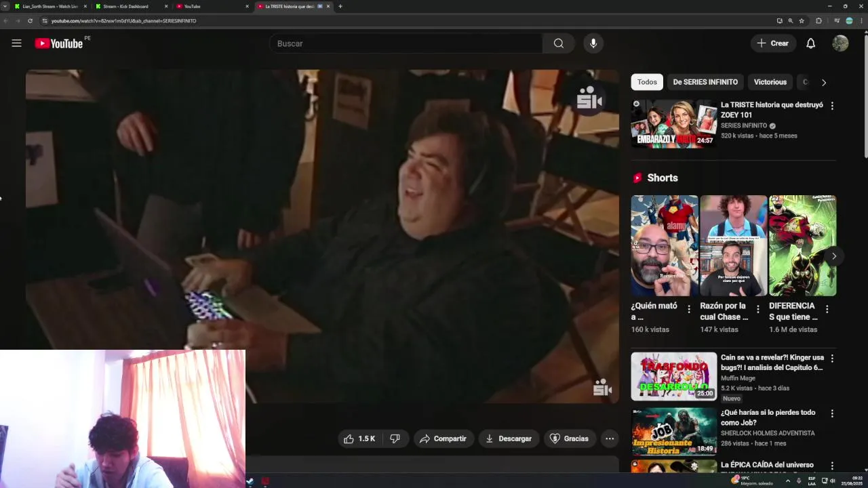Screen dimensions: 868x488
Task: Open the 'DIFERENCIAS que tiene' Short
Action: (x=802, y=245)
